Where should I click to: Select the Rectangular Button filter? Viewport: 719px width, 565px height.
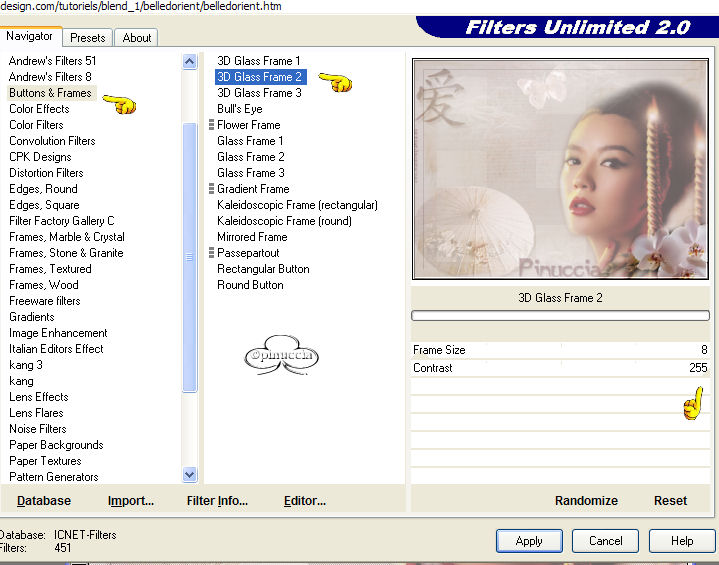click(x=263, y=269)
